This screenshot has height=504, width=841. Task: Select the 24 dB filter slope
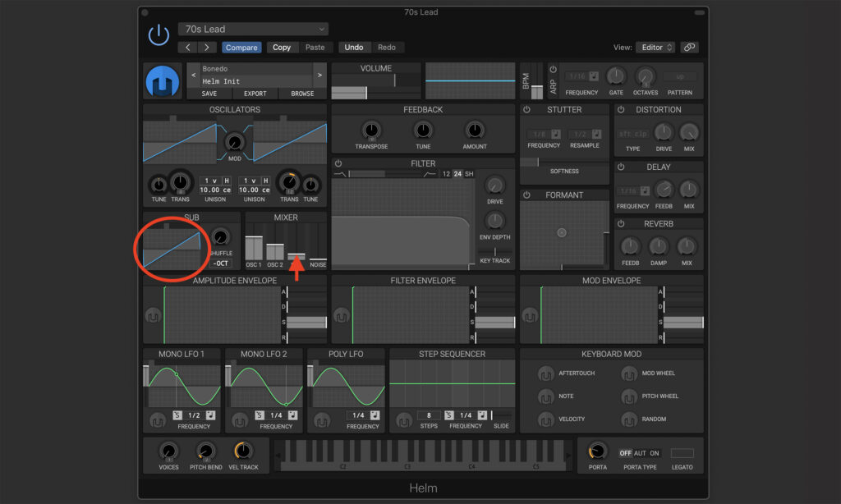point(457,174)
